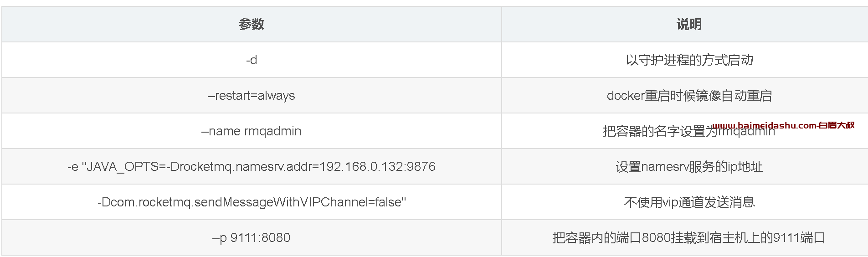This screenshot has width=868, height=257.
Task: Click the docker重启时候镜像自动重启 description
Action: [x=689, y=96]
